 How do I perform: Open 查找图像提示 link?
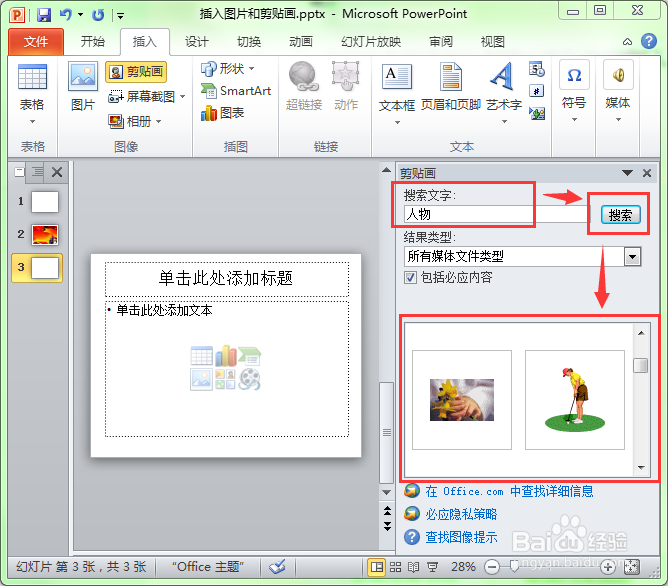(461, 537)
